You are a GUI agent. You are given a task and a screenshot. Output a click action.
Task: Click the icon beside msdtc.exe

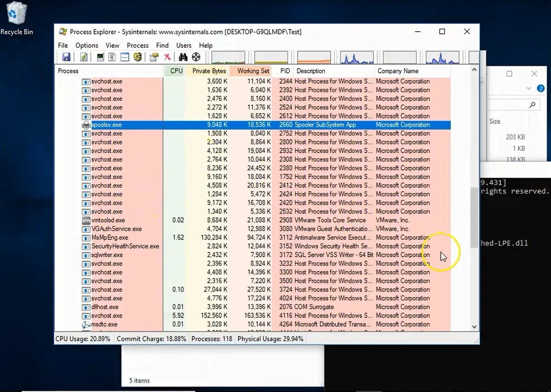[86, 324]
